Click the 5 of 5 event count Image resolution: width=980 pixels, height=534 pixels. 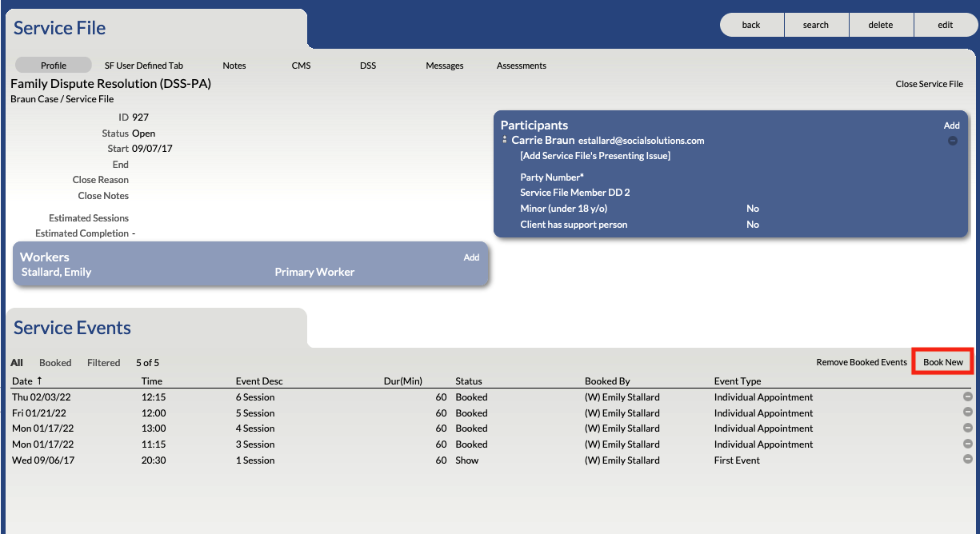tap(147, 362)
